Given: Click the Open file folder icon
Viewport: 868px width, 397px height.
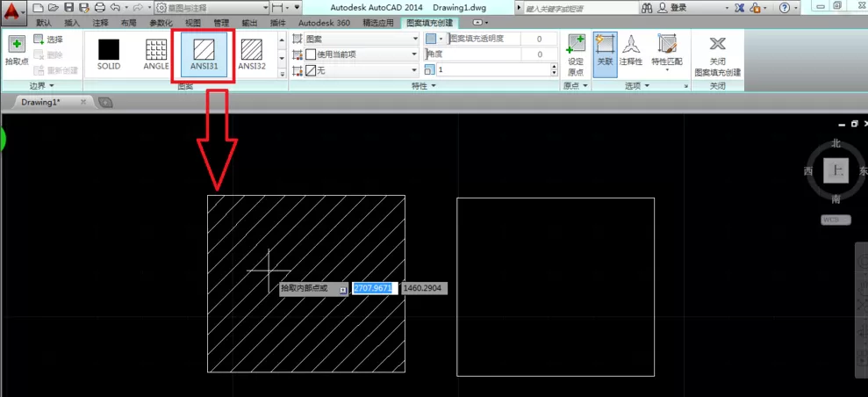Looking at the screenshot, I should point(54,8).
